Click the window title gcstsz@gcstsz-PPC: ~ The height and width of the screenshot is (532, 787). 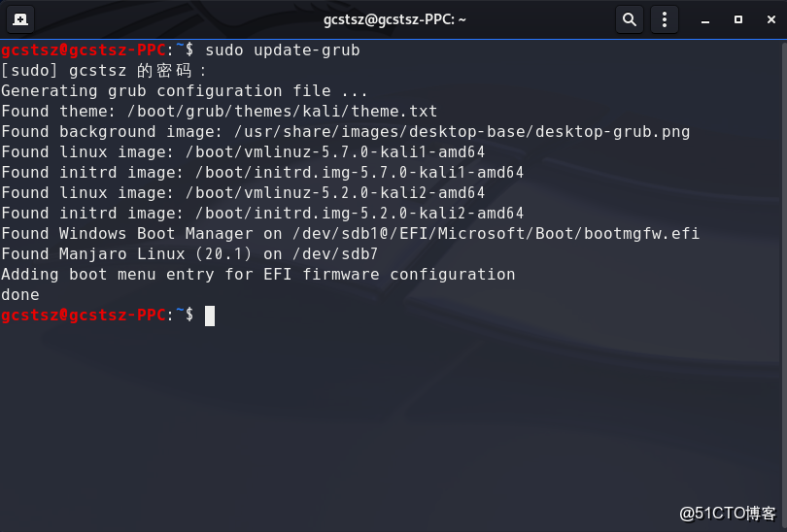(394, 19)
